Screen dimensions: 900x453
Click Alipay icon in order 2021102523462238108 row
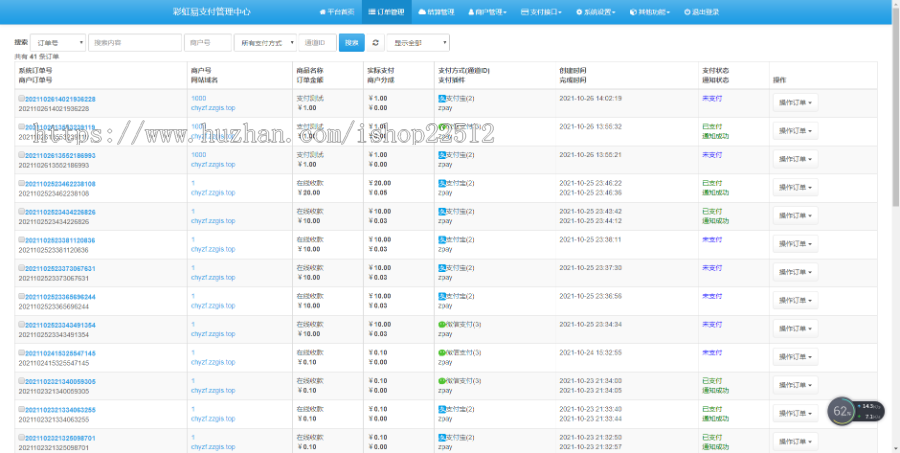[441, 183]
